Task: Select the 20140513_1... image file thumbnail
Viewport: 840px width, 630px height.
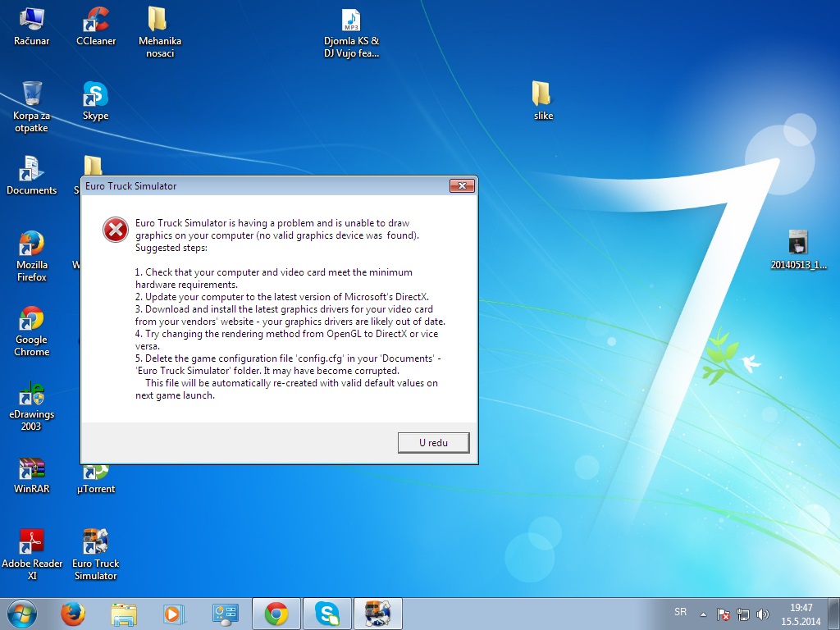Action: 798,250
